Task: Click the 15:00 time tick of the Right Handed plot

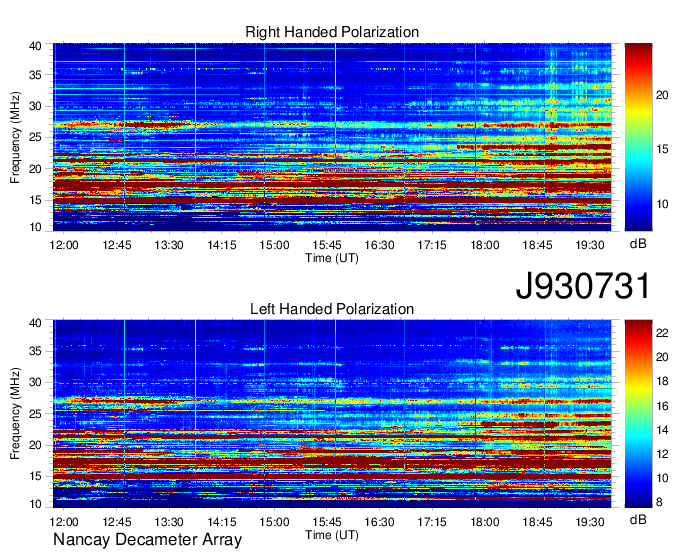Action: [x=275, y=245]
